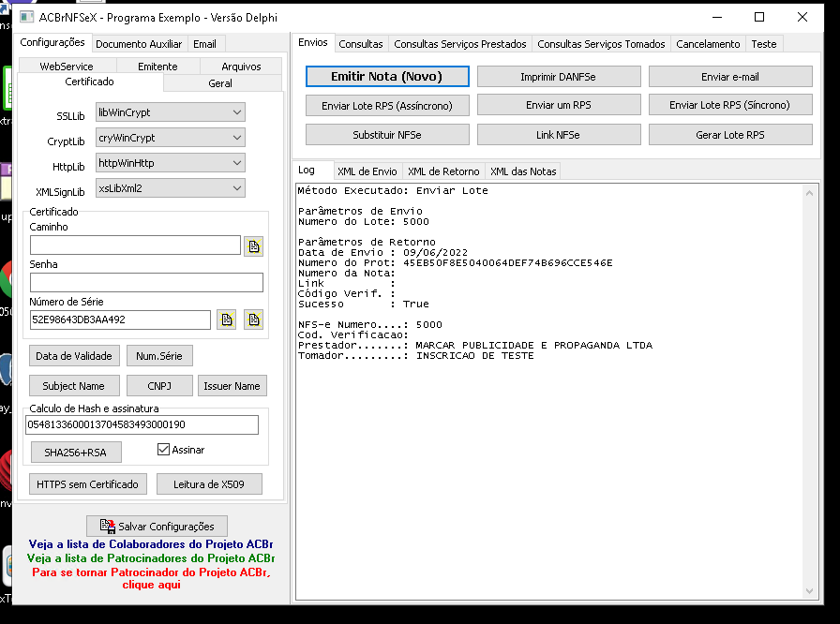This screenshot has width=840, height=624.
Task: Go to the Emitente tab
Action: [x=157, y=67]
